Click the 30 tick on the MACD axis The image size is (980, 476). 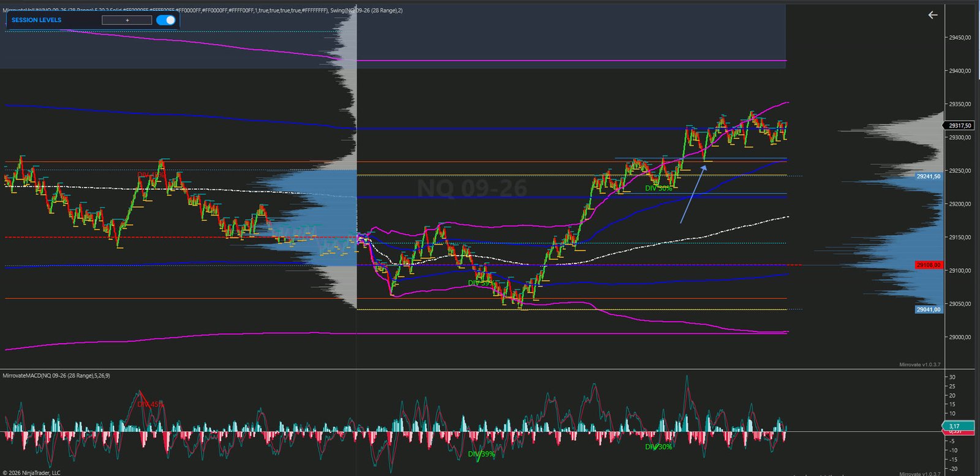(952, 377)
